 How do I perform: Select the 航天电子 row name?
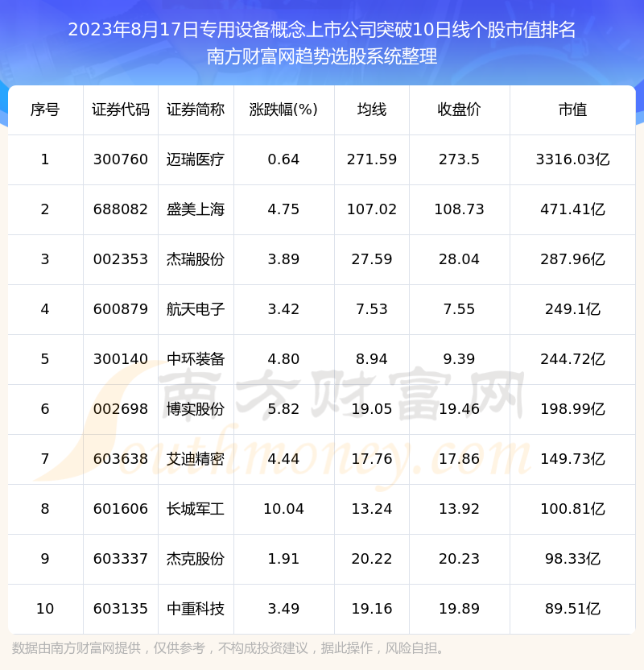click(196, 309)
